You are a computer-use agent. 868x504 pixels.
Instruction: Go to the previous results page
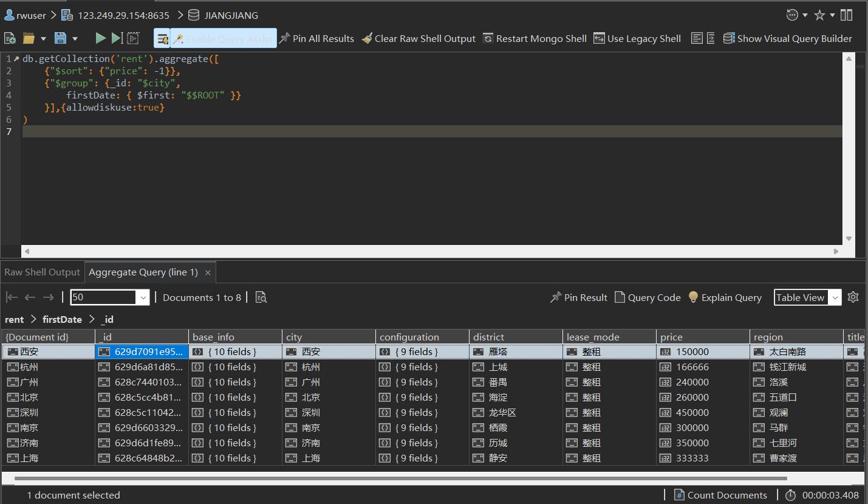click(x=30, y=297)
